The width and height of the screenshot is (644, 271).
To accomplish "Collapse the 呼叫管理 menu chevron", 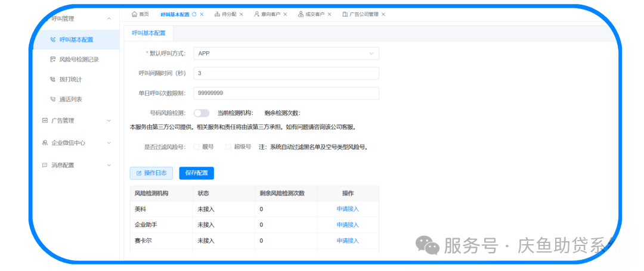I will coord(109,18).
